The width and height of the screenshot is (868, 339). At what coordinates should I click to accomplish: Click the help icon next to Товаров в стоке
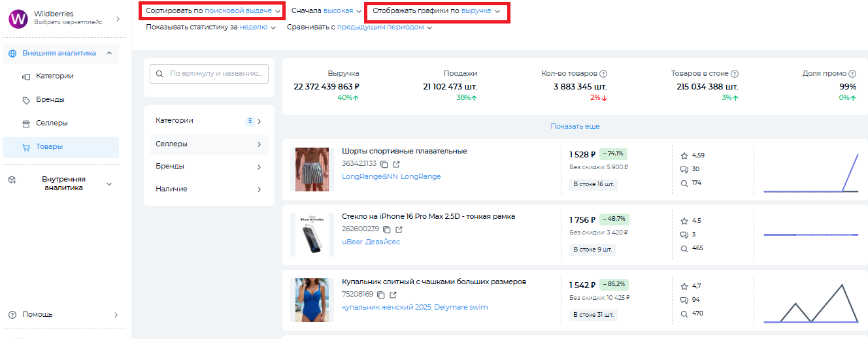[735, 74]
